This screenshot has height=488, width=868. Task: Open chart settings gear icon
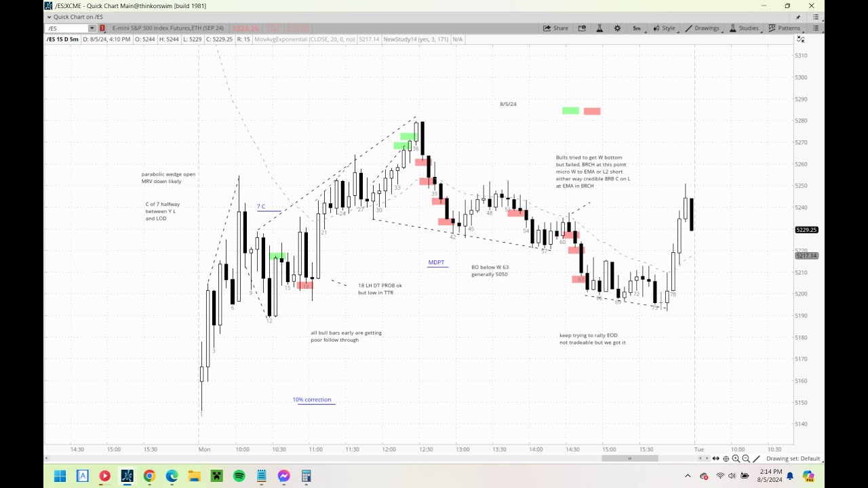click(617, 28)
